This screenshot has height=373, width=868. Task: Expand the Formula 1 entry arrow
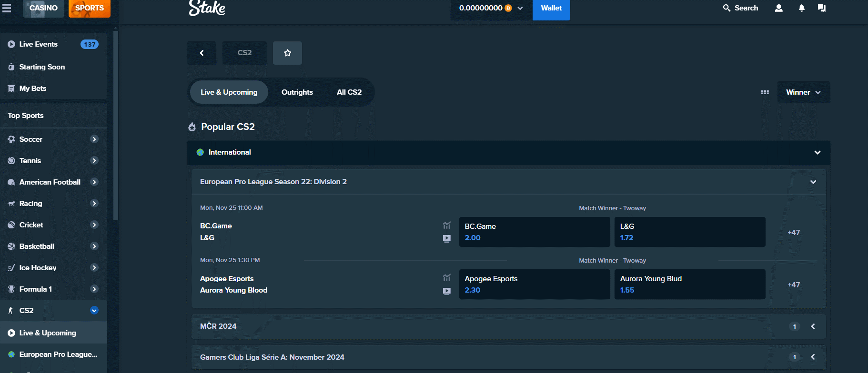pos(94,289)
